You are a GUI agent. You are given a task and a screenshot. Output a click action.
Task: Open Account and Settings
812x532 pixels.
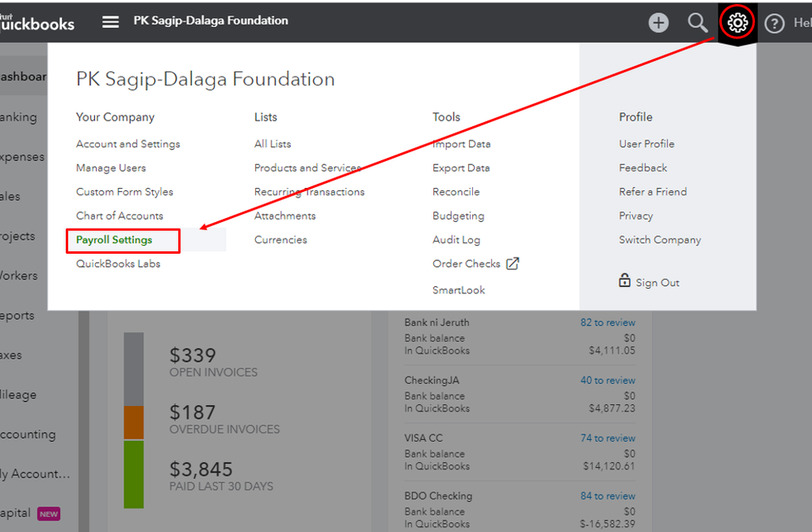point(128,144)
